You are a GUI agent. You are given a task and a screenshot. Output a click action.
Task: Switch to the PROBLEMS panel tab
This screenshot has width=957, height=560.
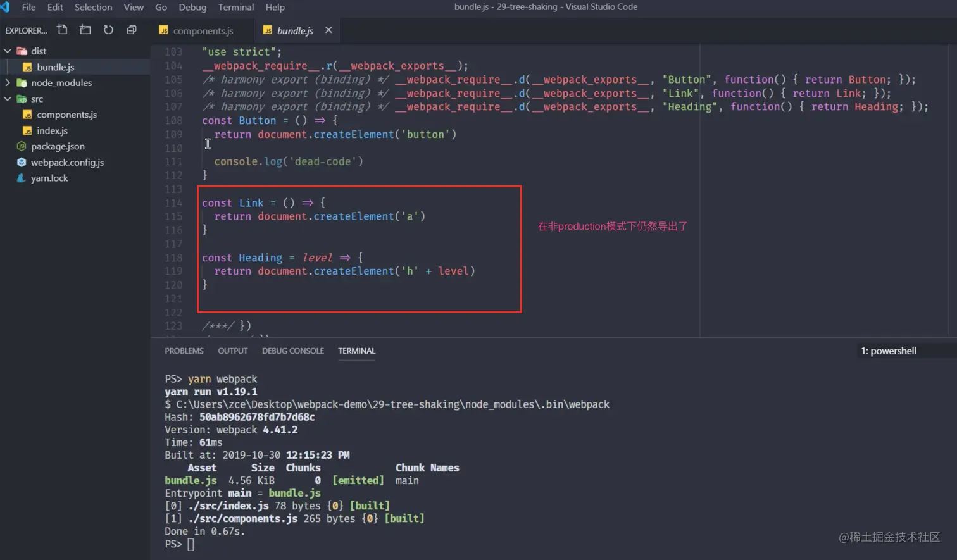(x=184, y=351)
